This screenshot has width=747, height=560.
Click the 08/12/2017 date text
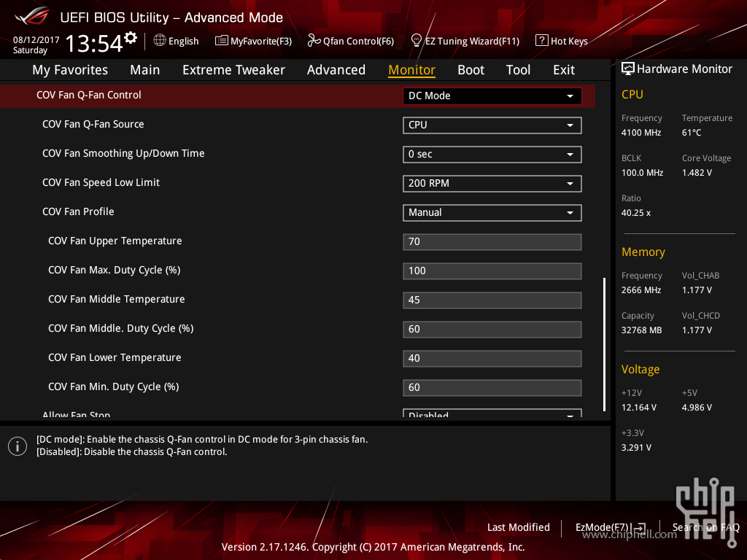[36, 40]
